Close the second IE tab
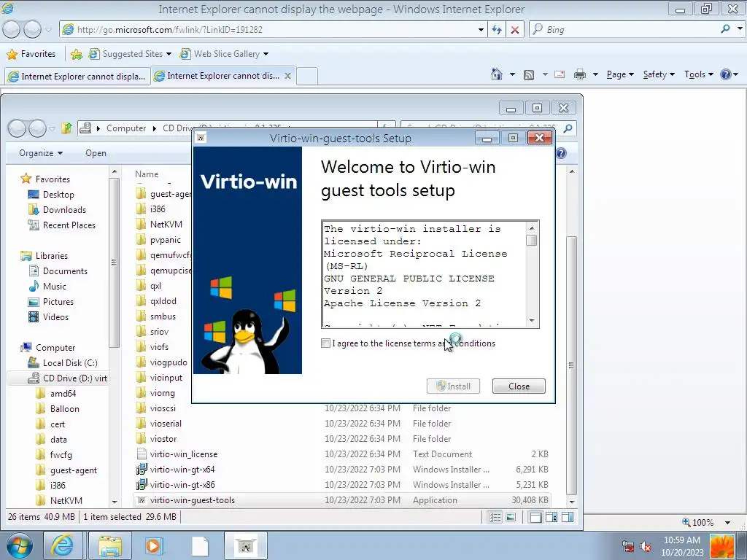Screen dimensions: 747x560 (287, 76)
